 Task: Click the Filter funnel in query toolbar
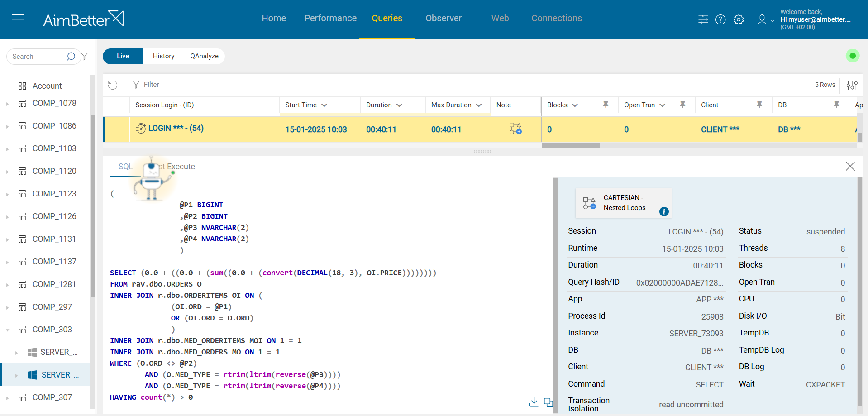pyautogui.click(x=136, y=85)
